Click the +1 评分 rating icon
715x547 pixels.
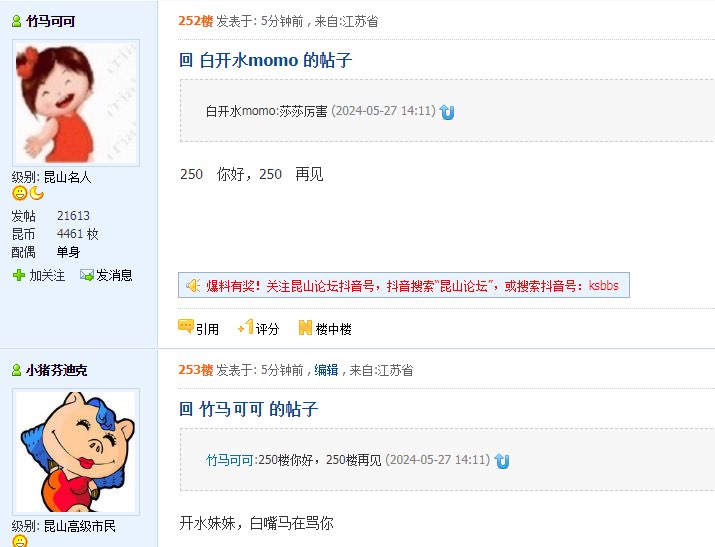[245, 327]
